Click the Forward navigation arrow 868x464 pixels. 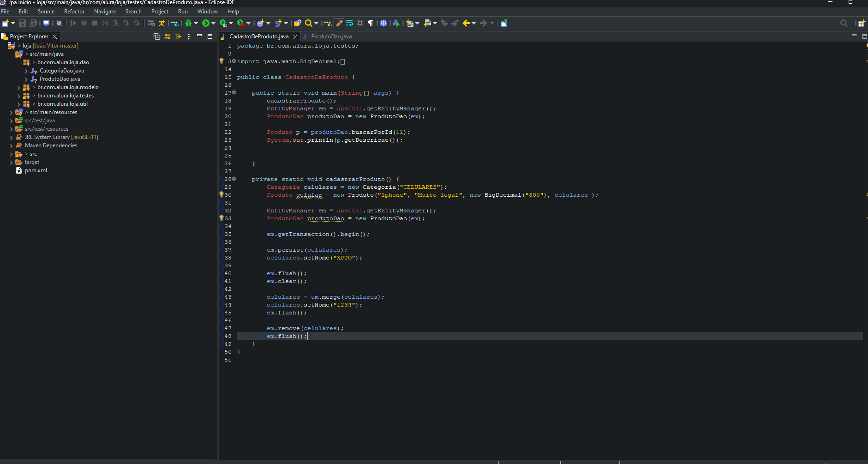click(483, 23)
